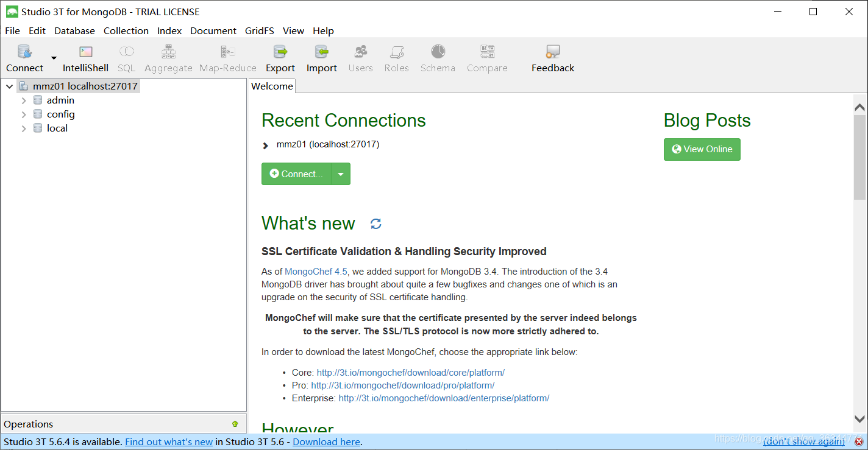
Task: Select the config label in the tree
Action: coord(61,114)
